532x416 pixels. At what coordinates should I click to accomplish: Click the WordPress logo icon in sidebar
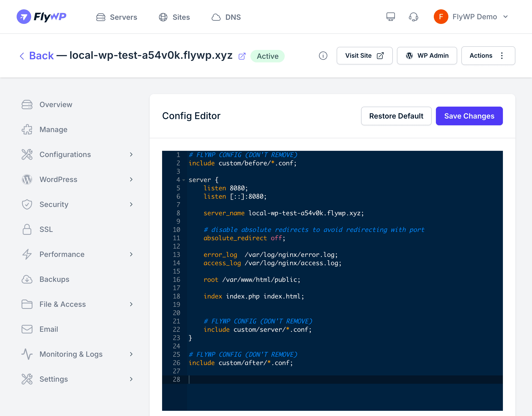pyautogui.click(x=27, y=179)
